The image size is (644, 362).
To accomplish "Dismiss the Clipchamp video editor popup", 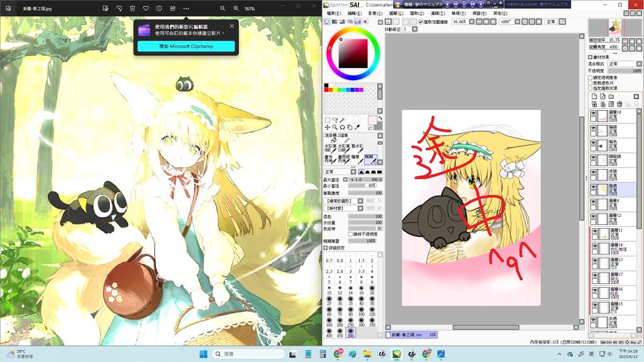I will click(x=231, y=26).
